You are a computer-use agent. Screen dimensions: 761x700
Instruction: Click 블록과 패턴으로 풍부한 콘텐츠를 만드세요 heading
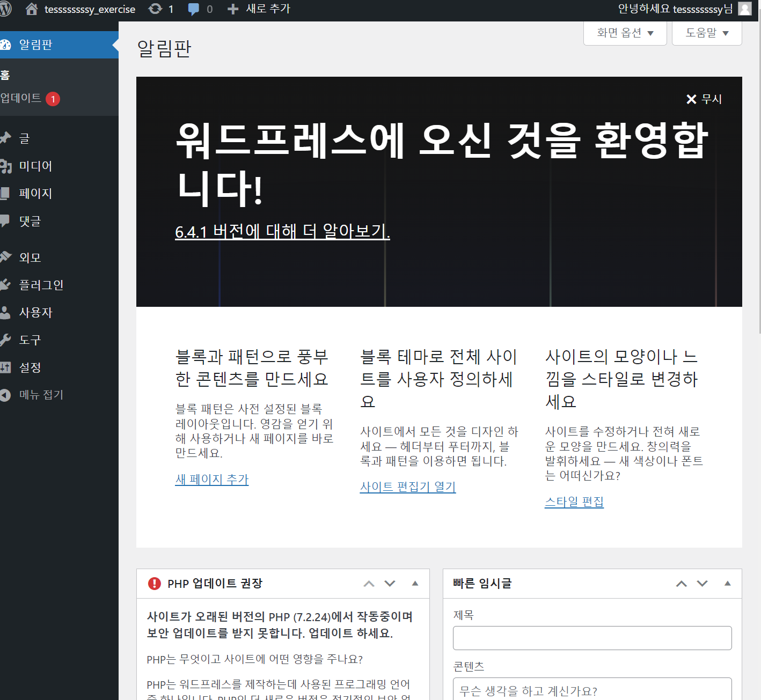pos(252,368)
